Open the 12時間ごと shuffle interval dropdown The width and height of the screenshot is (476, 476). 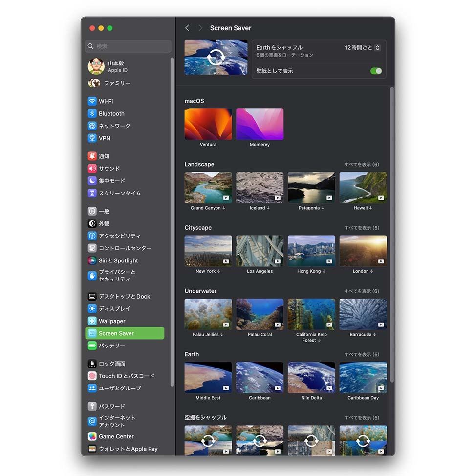(362, 48)
